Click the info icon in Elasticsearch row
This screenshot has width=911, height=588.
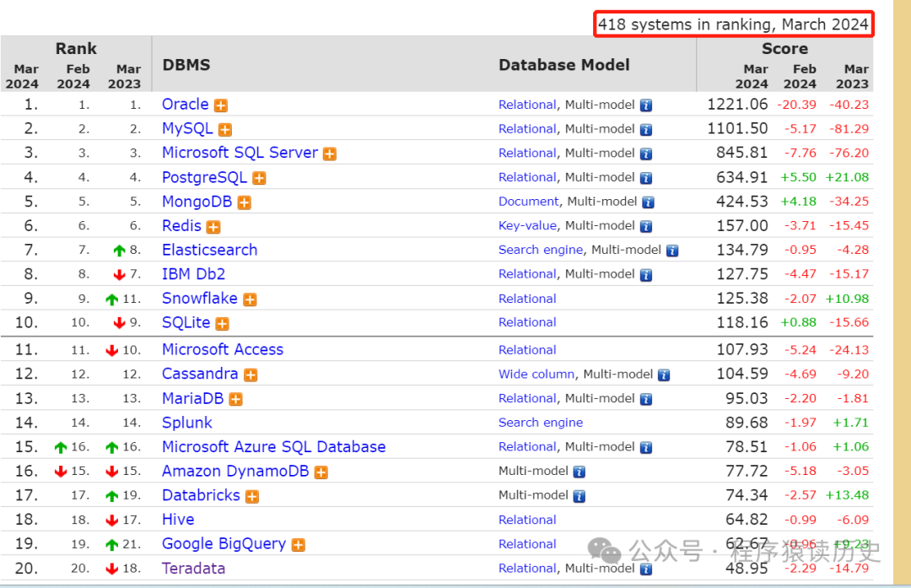(672, 251)
